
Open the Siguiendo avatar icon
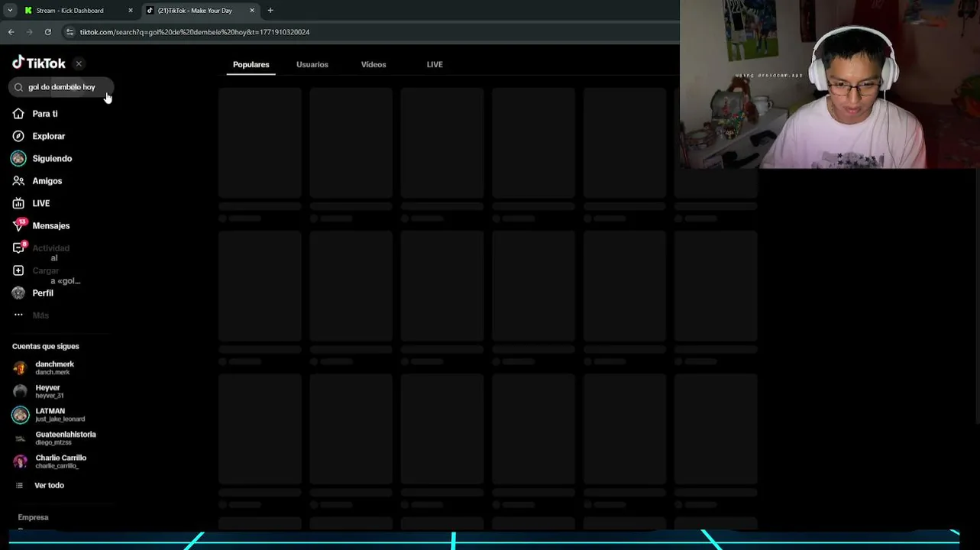click(18, 158)
